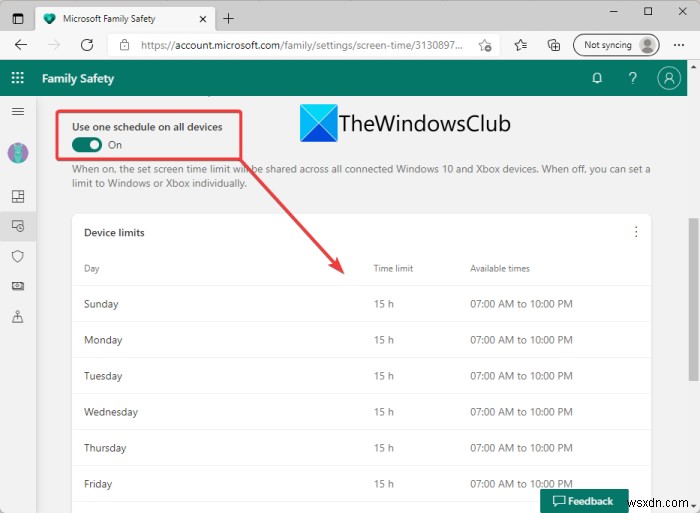Click Monday's 07:00 AM to 10:00 PM times
The width and height of the screenshot is (700, 513).
521,340
